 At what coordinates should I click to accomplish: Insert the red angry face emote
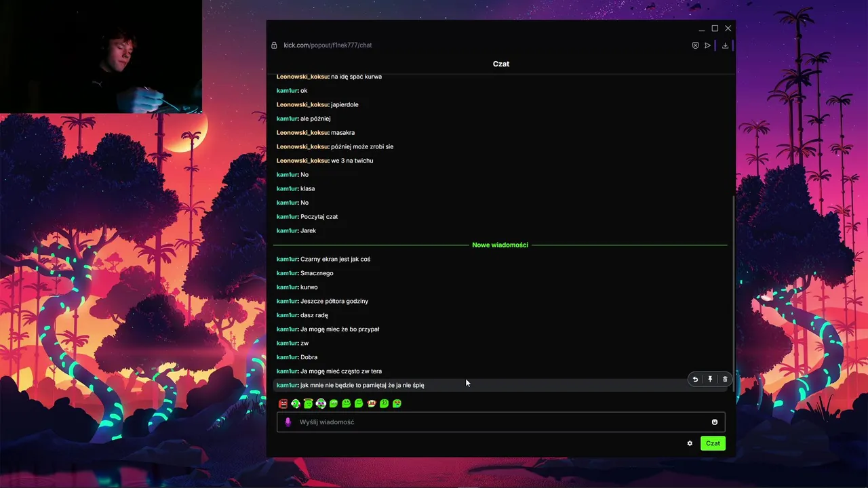[x=283, y=403]
